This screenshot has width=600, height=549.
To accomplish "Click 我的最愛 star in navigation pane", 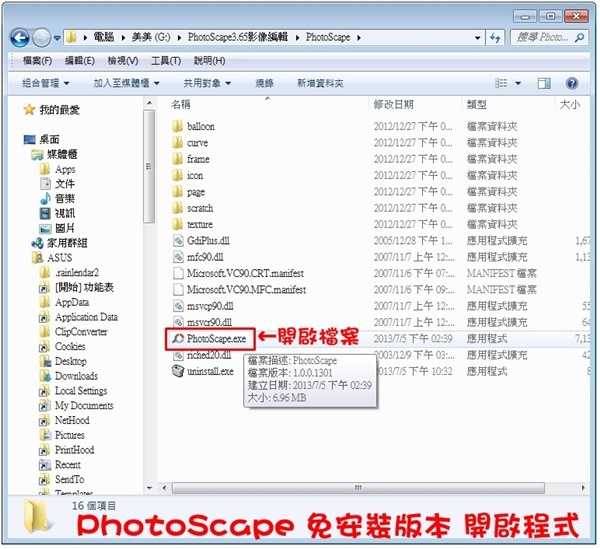I will tap(29, 110).
